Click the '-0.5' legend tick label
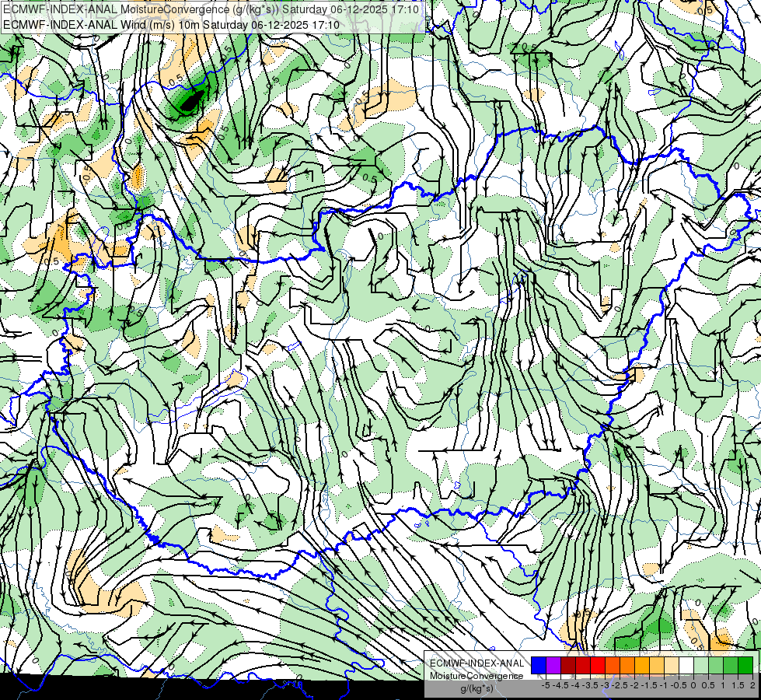The width and height of the screenshot is (761, 700). [679, 685]
